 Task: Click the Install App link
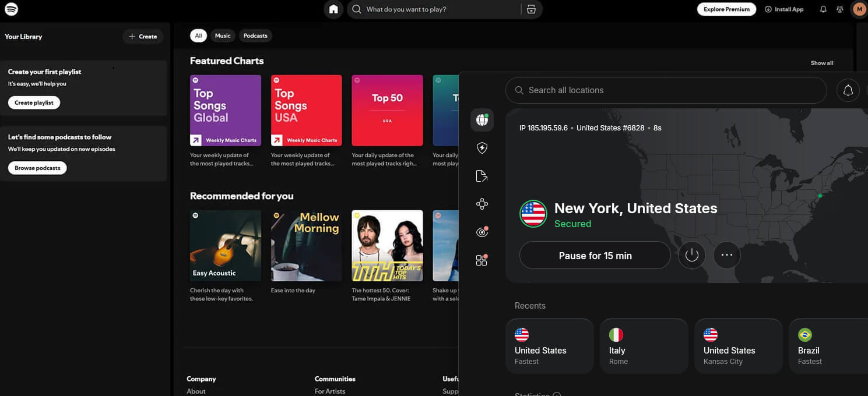(784, 9)
